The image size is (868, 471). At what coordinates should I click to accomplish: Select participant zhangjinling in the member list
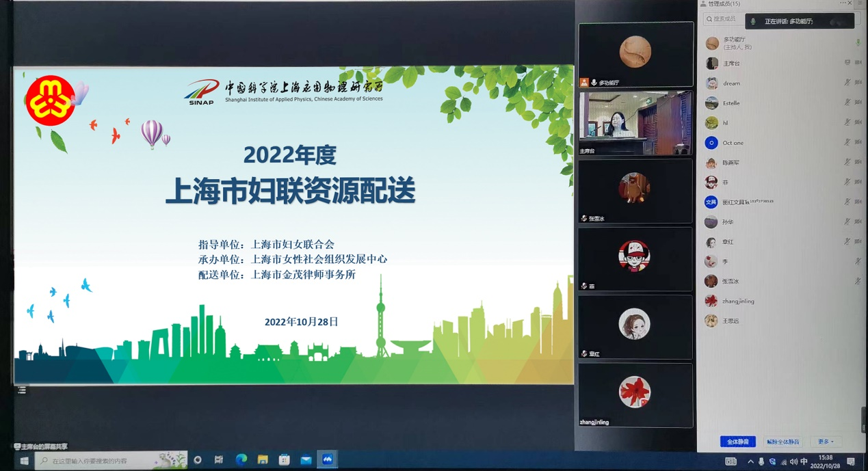pyautogui.click(x=738, y=301)
